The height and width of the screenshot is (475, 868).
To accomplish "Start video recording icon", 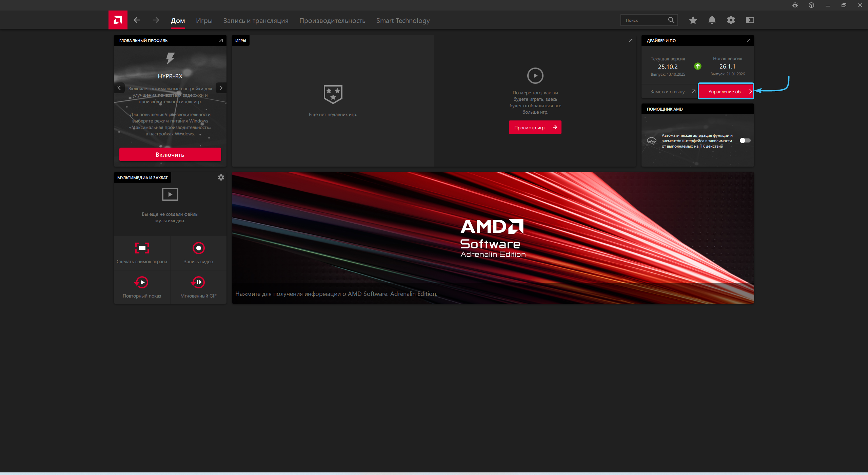I will 198,248.
